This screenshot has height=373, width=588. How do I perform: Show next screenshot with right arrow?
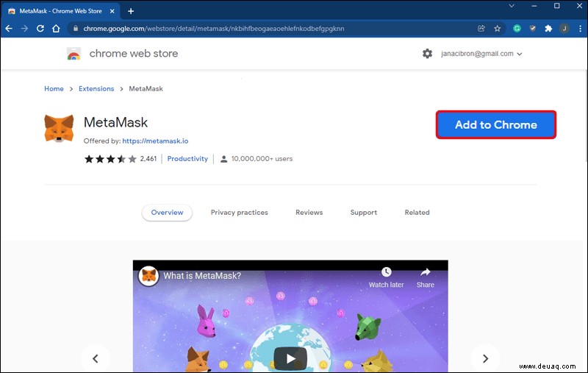pyautogui.click(x=485, y=359)
